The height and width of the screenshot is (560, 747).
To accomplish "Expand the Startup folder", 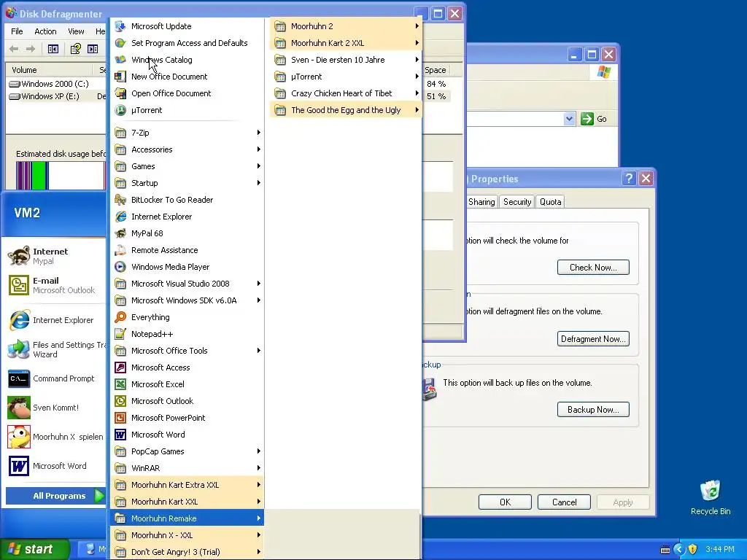I will coord(187,183).
